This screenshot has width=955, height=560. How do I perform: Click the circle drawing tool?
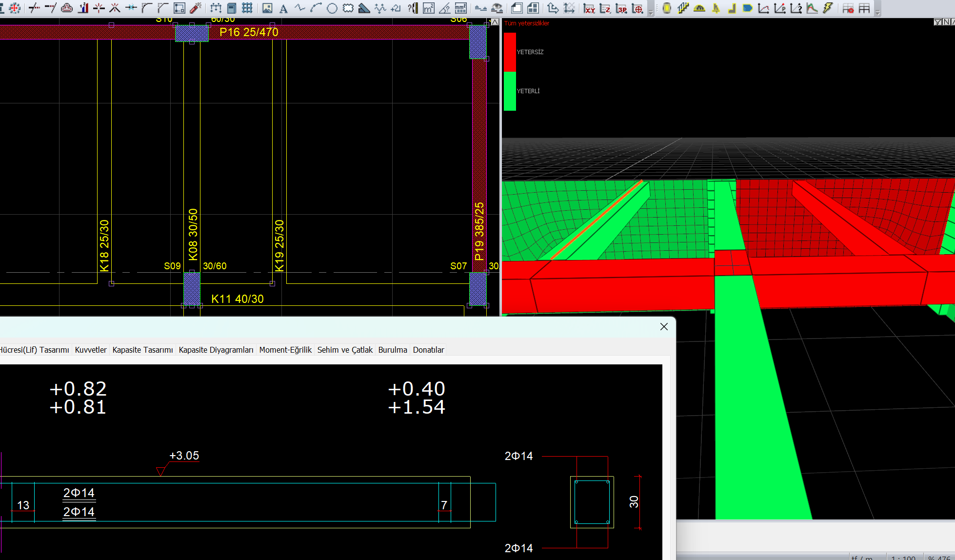tap(332, 8)
